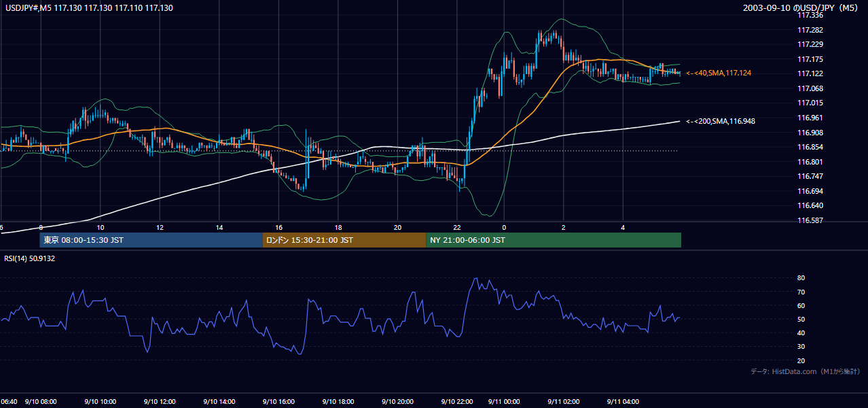Click the 117.282 price axis label
The height and width of the screenshot is (408, 868).
coord(810,30)
